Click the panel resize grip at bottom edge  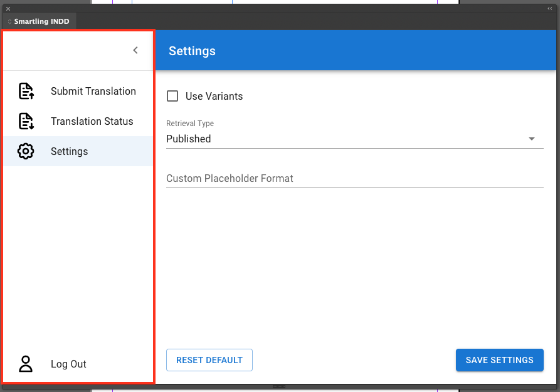pos(279,386)
